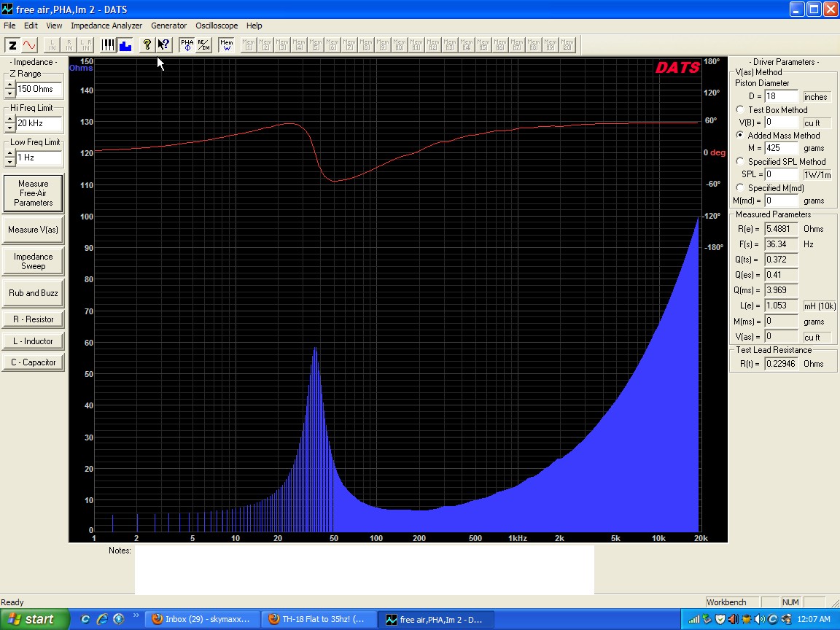Click the Test Lead Resistance R(t) field
The height and width of the screenshot is (630, 840).
point(781,364)
